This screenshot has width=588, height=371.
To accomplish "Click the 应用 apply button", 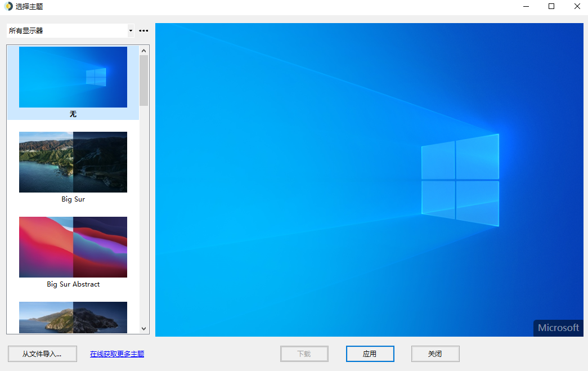I will [x=370, y=354].
